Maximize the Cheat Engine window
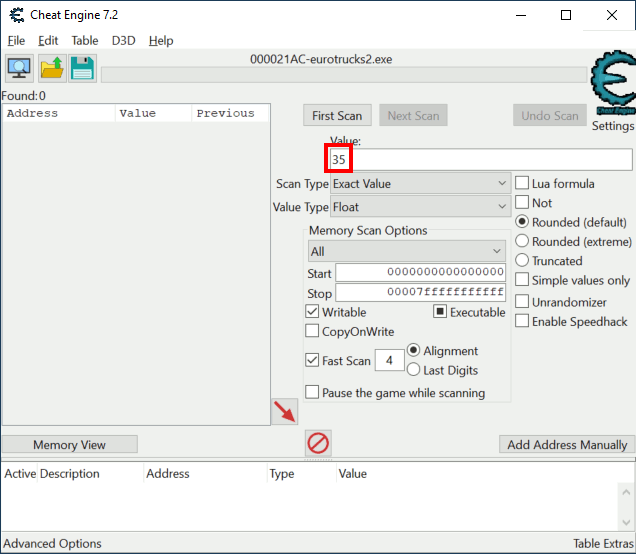Screen dimensions: 636x554 [566, 15]
